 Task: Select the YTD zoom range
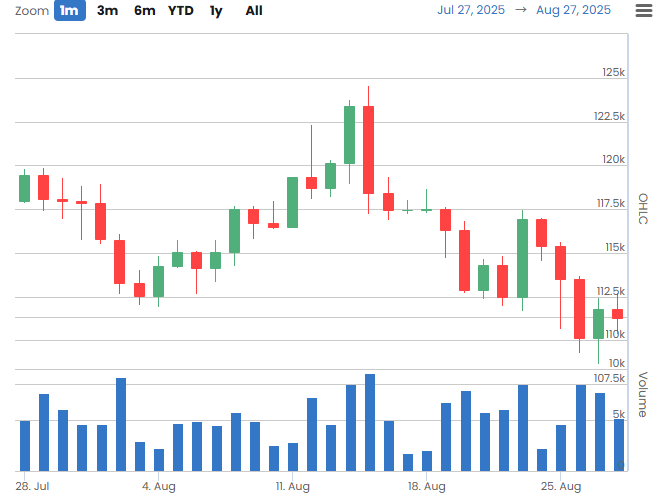click(x=181, y=10)
